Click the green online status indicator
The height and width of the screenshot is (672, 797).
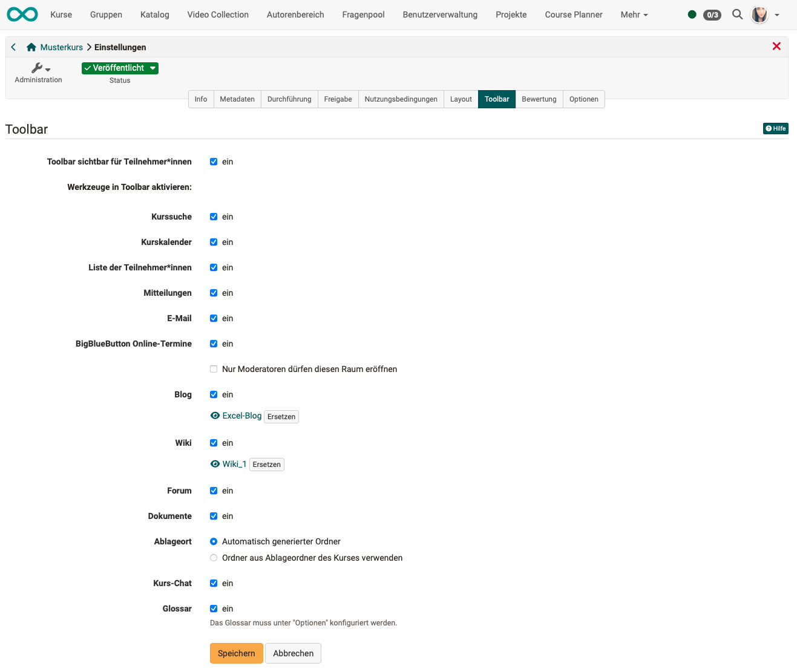(x=692, y=15)
